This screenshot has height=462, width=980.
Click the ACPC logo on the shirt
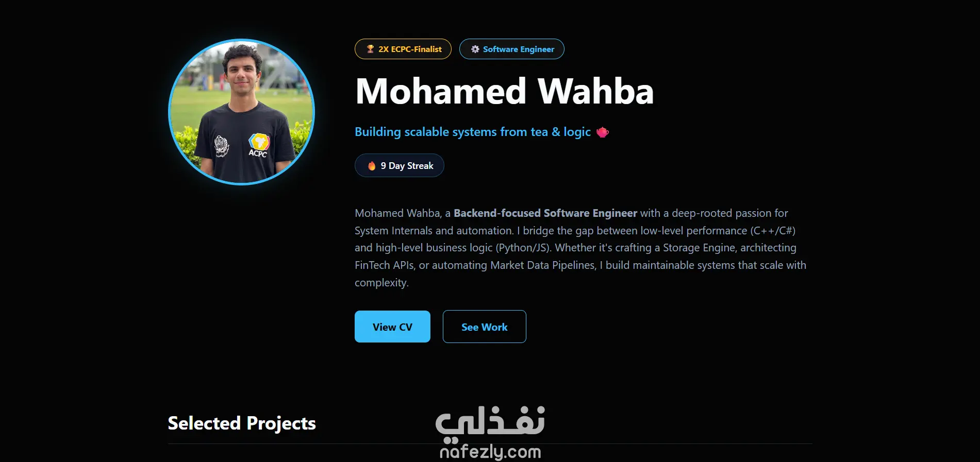point(258,145)
